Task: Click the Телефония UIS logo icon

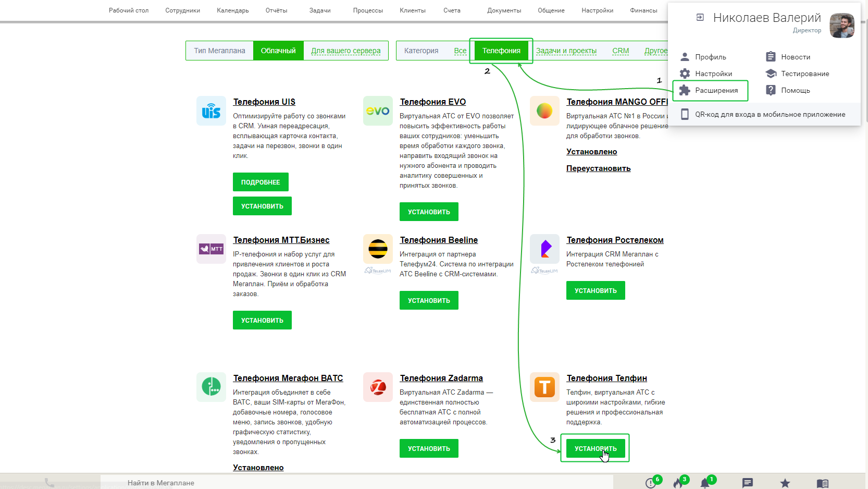Action: [x=211, y=111]
